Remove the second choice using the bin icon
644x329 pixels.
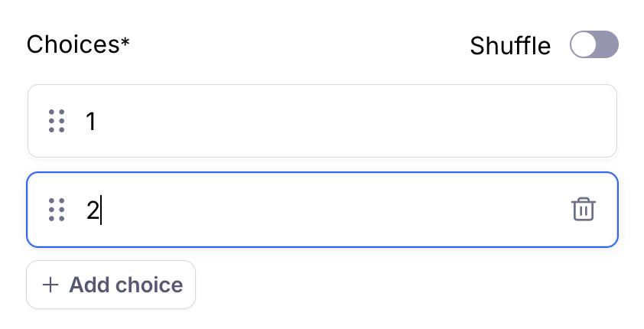tap(584, 210)
